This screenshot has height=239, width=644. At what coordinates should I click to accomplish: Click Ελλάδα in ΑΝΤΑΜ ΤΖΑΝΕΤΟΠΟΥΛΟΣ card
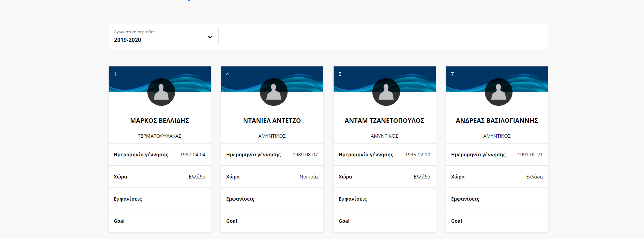click(x=422, y=177)
